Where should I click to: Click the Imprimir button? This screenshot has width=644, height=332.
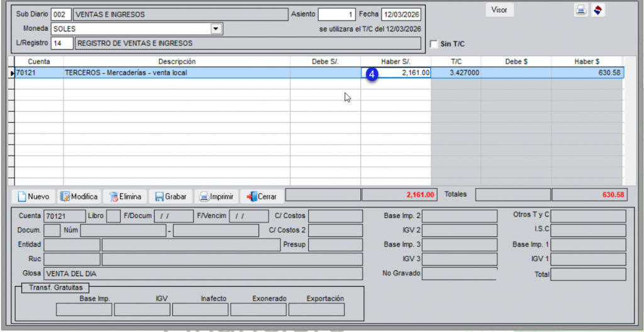click(x=216, y=197)
